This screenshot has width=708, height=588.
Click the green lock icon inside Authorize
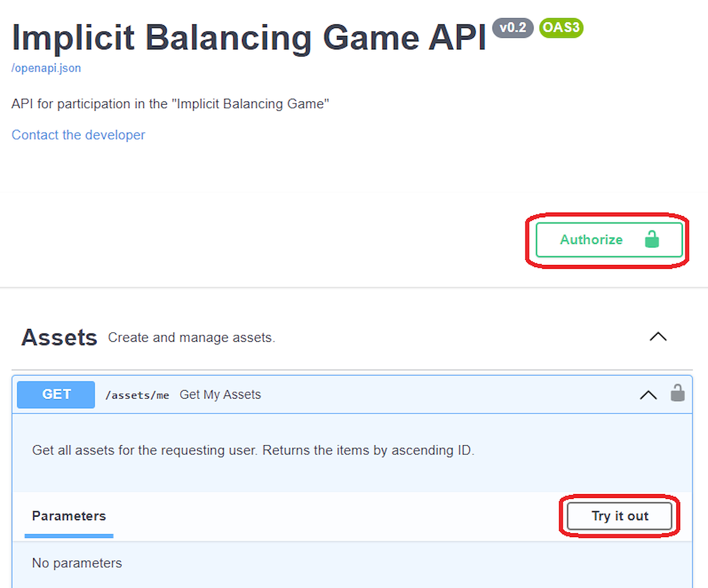652,239
